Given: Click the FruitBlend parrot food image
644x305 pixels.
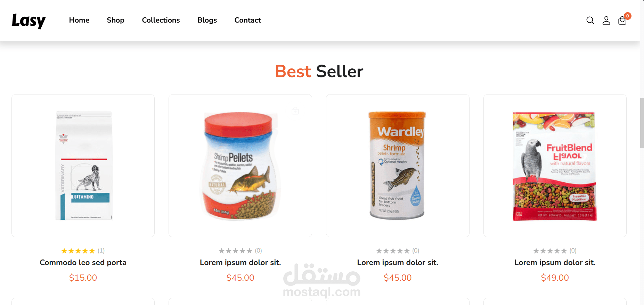Looking at the screenshot, I should tap(555, 166).
